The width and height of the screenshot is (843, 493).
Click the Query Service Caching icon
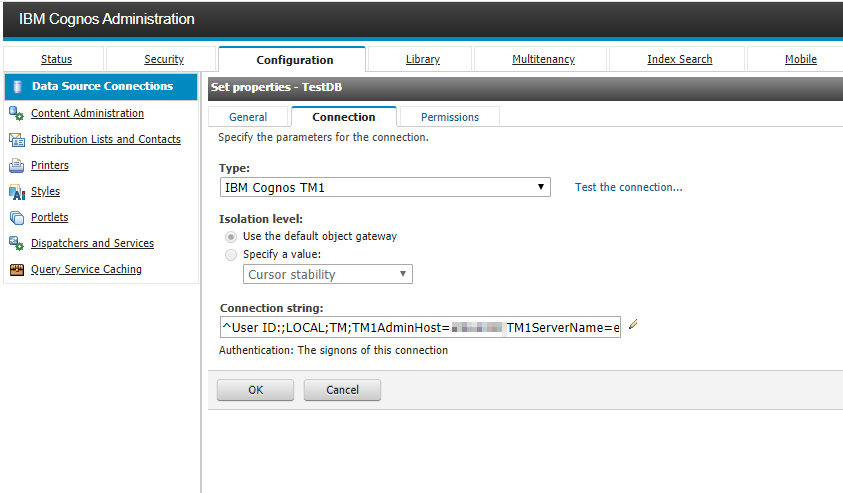pyautogui.click(x=17, y=269)
